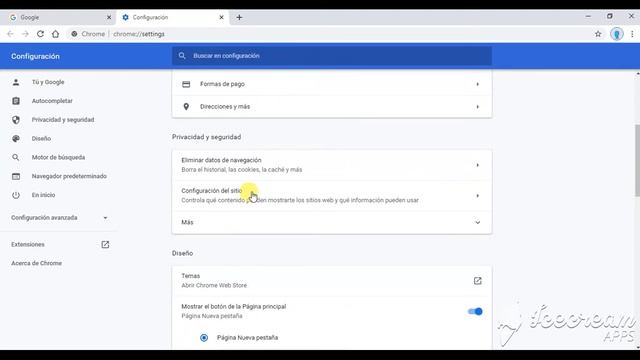Open Formas de pago arrow

coord(478,84)
